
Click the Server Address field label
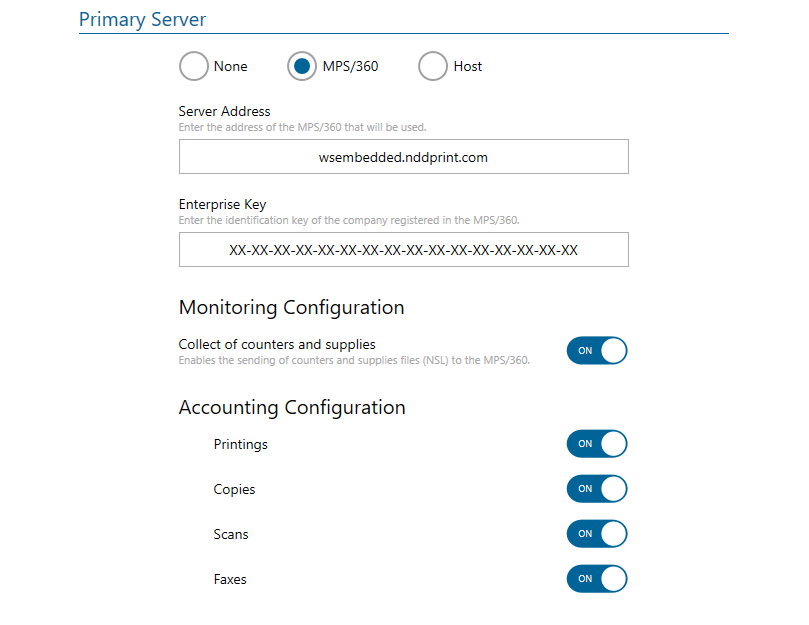(224, 111)
